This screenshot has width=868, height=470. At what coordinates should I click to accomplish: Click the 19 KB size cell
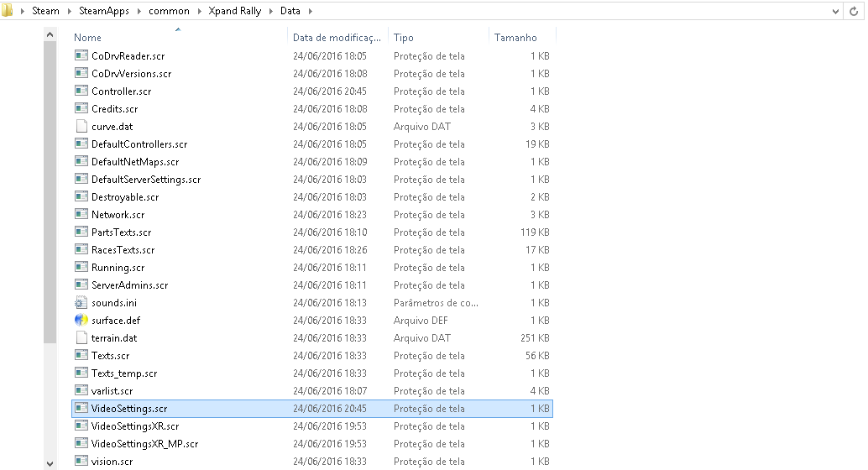[x=537, y=144]
